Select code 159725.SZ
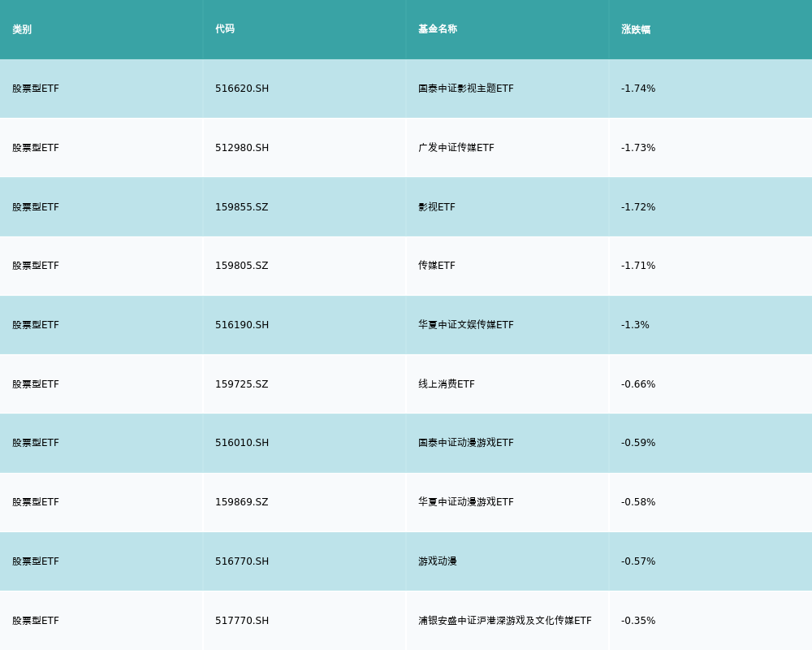The image size is (812, 650). point(242,384)
